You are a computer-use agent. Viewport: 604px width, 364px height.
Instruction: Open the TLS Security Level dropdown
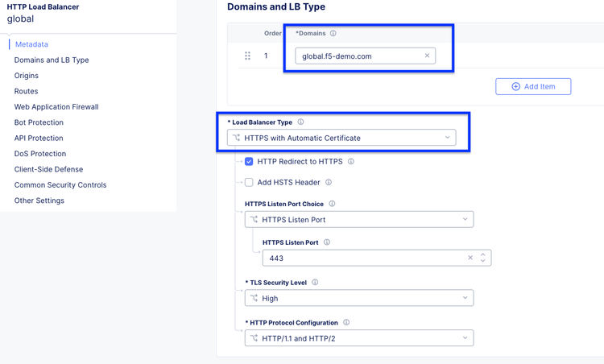click(358, 298)
